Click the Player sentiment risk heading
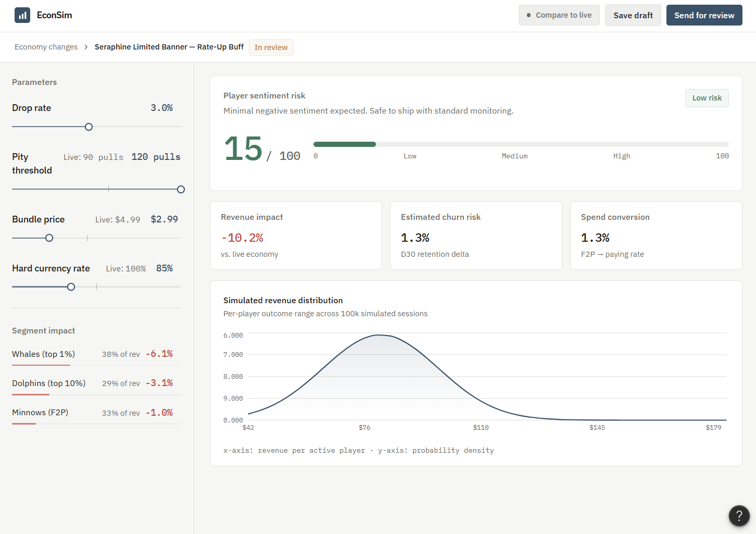756x534 pixels. click(264, 96)
